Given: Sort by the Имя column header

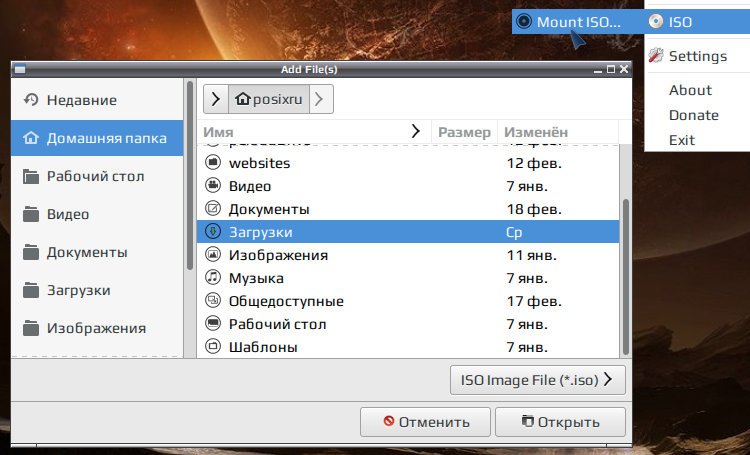Looking at the screenshot, I should point(314,132).
